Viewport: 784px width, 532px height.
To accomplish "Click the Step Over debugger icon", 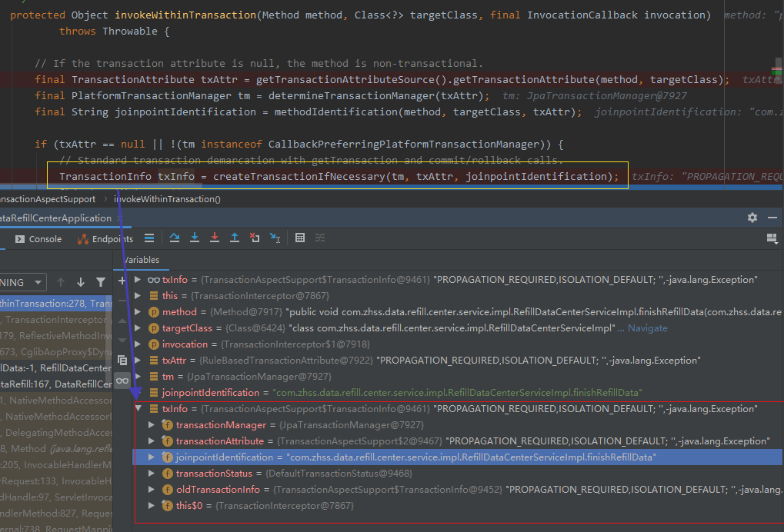I will pyautogui.click(x=175, y=238).
